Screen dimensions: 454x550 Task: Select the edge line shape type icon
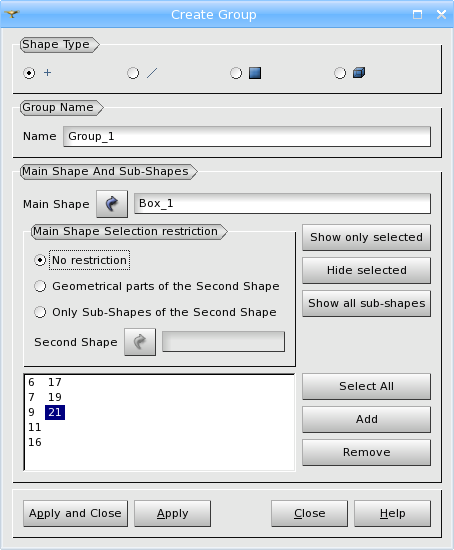(152, 73)
